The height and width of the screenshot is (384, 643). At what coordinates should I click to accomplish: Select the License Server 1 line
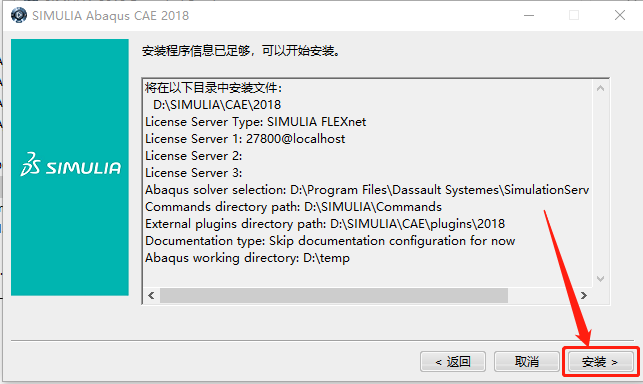pos(245,139)
